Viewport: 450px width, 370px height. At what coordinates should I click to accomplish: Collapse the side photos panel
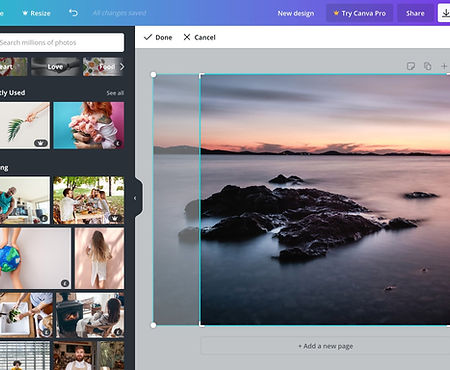pos(135,198)
